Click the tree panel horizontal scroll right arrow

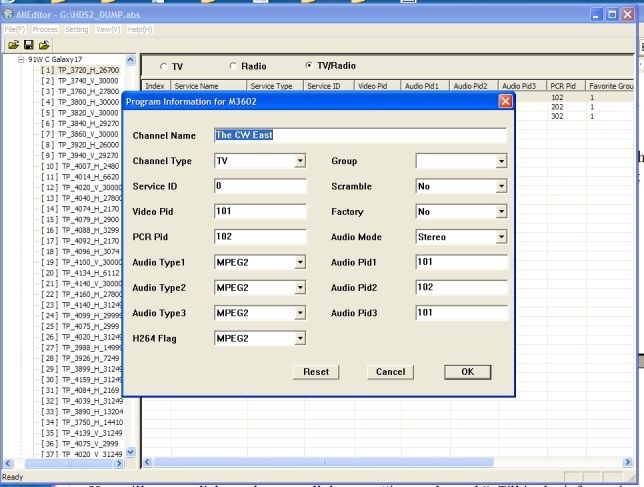click(119, 463)
